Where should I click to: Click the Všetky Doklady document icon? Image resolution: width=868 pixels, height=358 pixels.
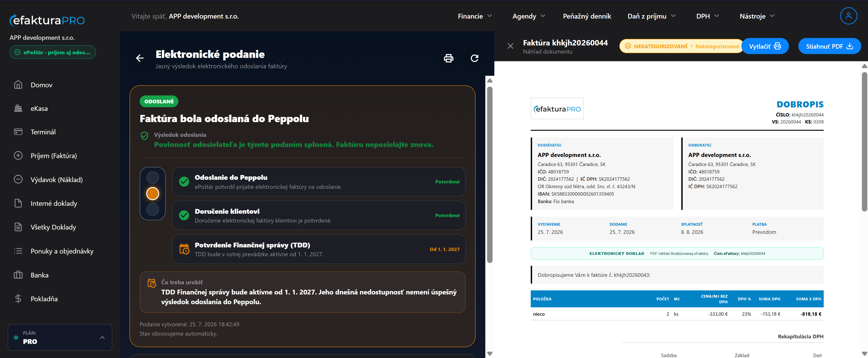click(18, 227)
